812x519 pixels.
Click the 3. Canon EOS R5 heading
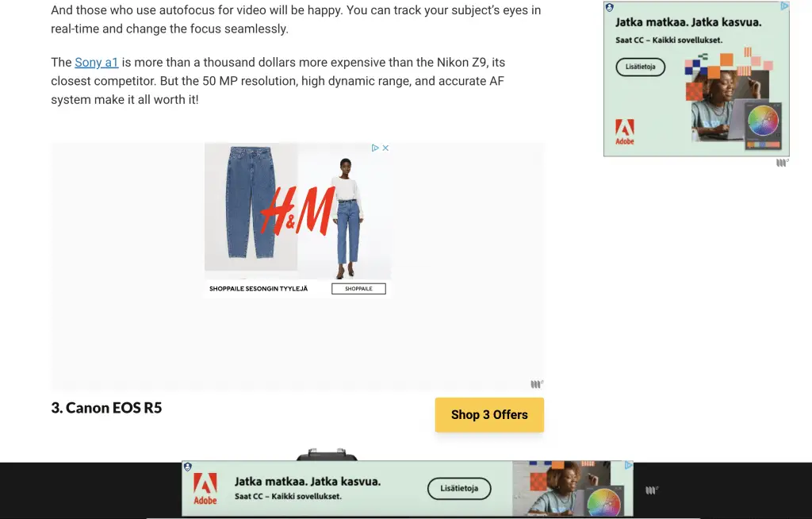click(x=106, y=408)
